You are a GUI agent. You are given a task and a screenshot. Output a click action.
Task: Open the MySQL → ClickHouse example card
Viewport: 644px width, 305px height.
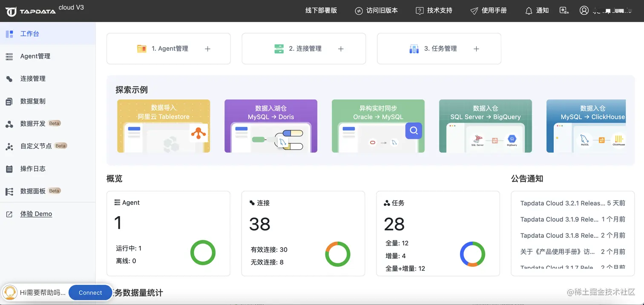click(x=586, y=126)
